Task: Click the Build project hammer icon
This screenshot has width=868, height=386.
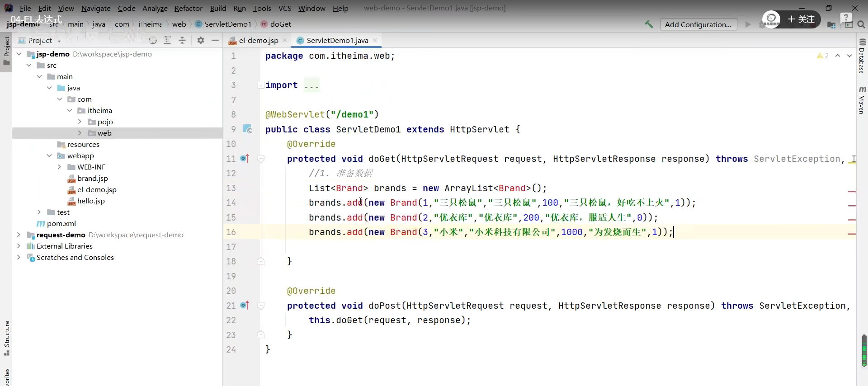Action: tap(649, 24)
